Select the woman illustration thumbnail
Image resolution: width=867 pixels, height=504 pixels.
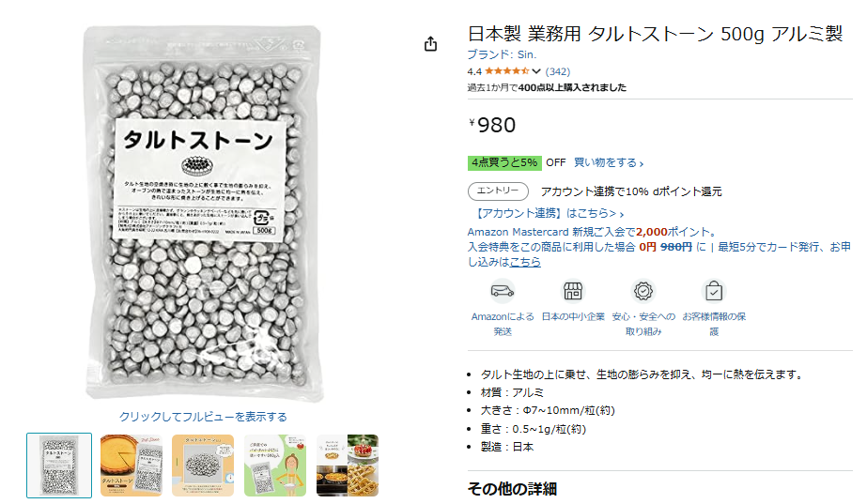[x=275, y=466]
